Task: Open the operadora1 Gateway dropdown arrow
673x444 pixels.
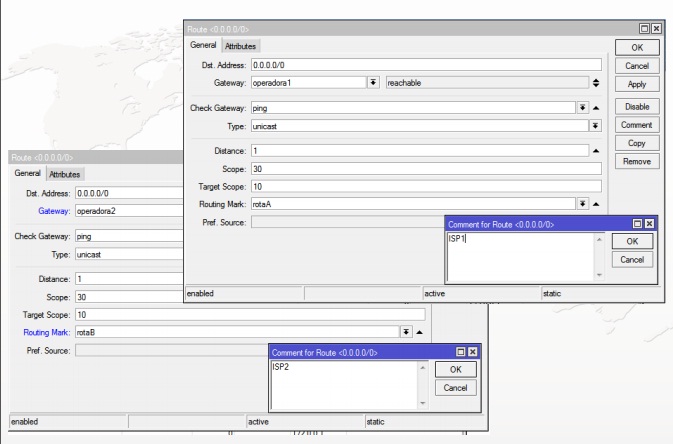Action: [x=373, y=83]
